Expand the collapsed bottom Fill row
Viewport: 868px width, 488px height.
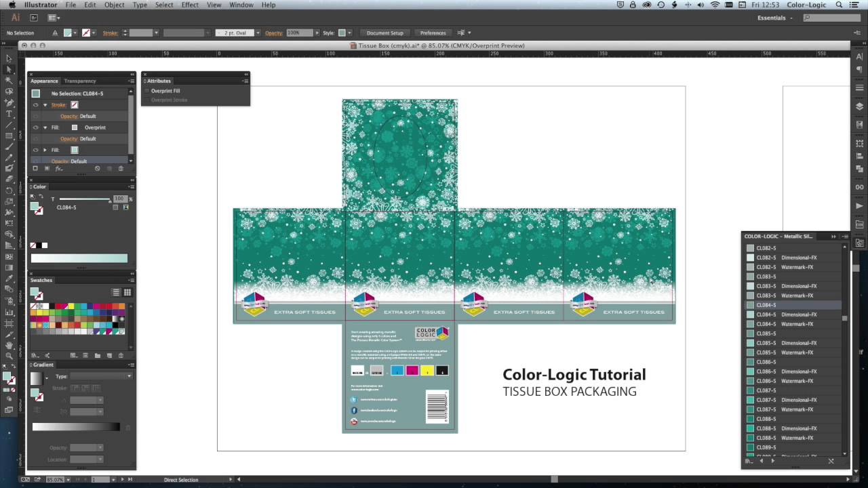pos(45,150)
